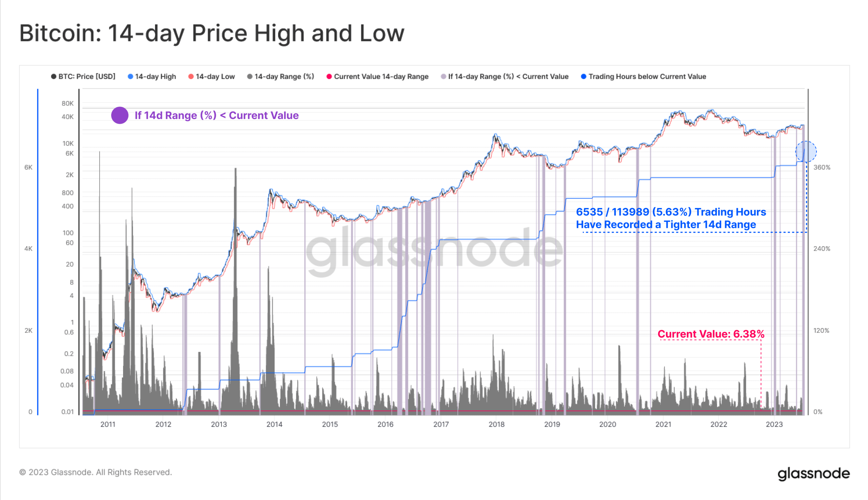Click the grey 14-day Range (%) legend dot
The image size is (868, 500).
(250, 76)
